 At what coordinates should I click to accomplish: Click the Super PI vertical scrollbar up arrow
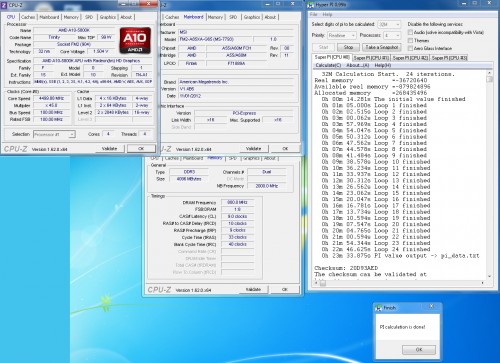coord(489,73)
